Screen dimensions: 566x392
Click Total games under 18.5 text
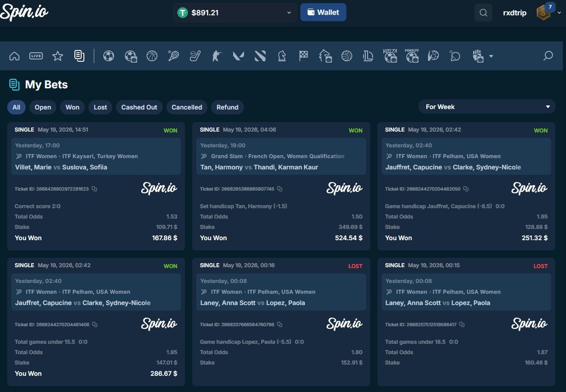tap(415, 342)
